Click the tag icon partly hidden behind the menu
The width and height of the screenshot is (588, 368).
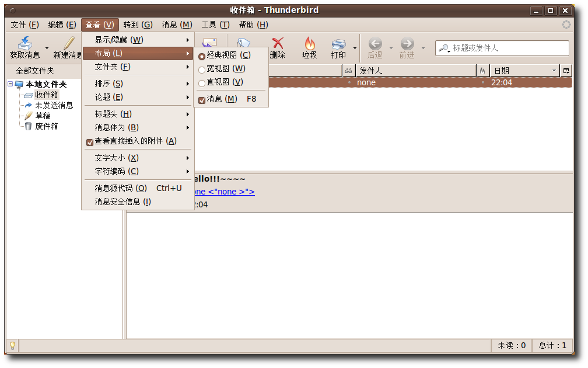[244, 42]
